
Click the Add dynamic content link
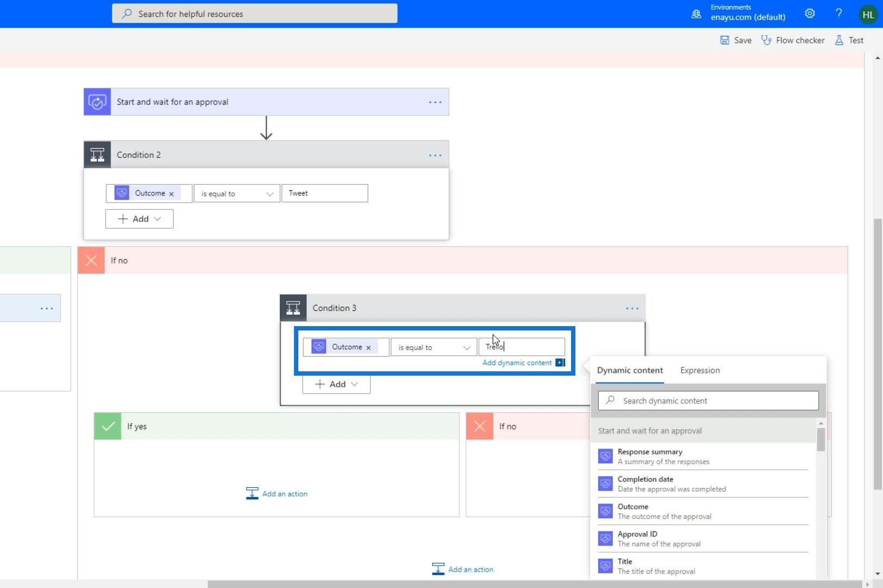[x=517, y=363]
